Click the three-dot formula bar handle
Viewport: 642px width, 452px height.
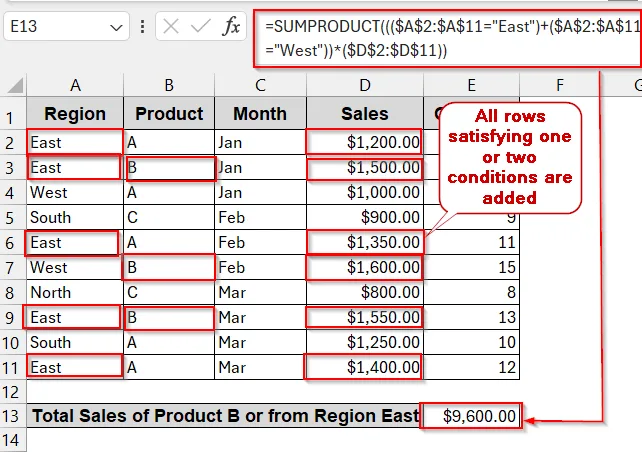pyautogui.click(x=142, y=27)
